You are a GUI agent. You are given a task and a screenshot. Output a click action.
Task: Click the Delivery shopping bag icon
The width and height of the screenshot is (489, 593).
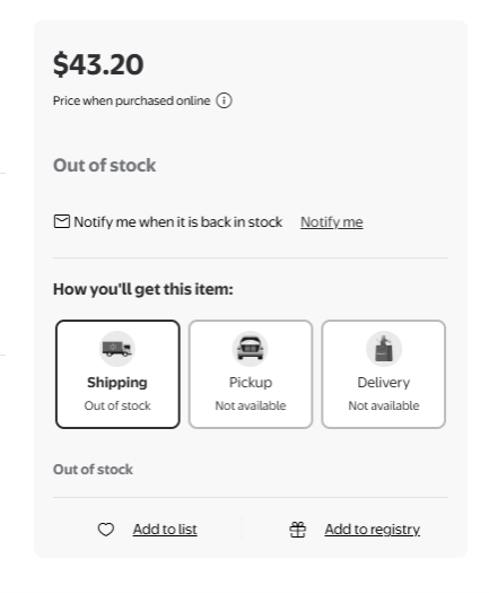[x=384, y=349]
